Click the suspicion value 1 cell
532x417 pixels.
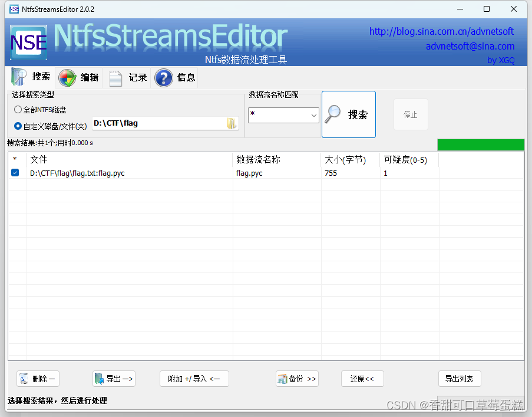pyautogui.click(x=385, y=173)
